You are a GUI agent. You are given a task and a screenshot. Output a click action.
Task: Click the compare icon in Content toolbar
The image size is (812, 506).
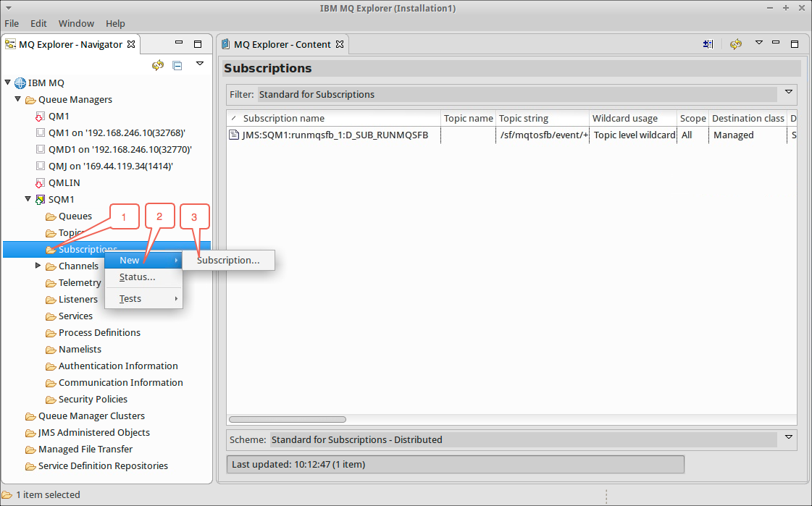tap(708, 44)
